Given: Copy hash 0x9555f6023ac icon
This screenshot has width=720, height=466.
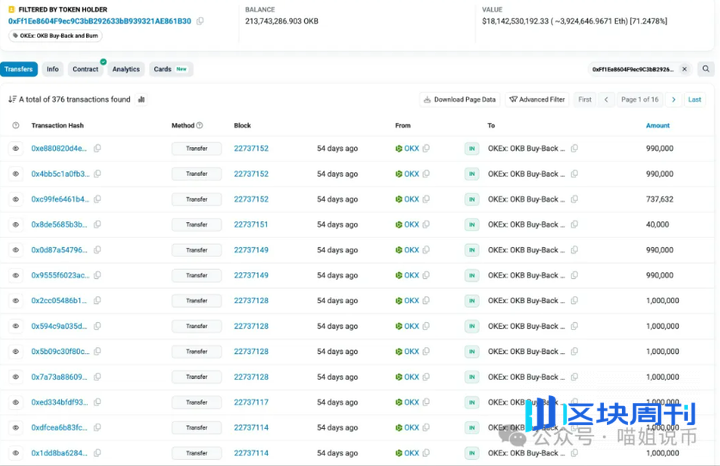Looking at the screenshot, I should pyautogui.click(x=97, y=275).
